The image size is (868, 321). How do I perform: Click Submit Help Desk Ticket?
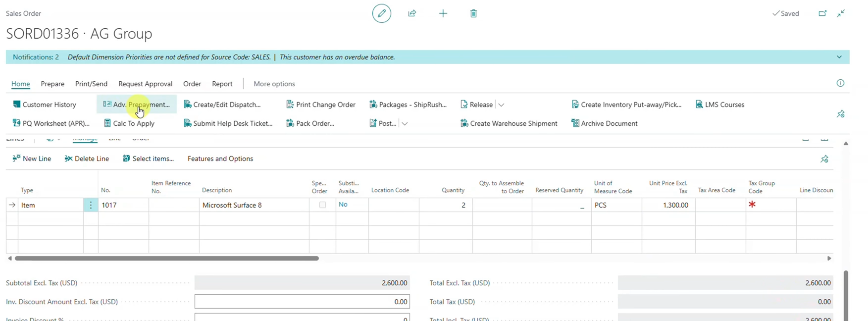228,123
